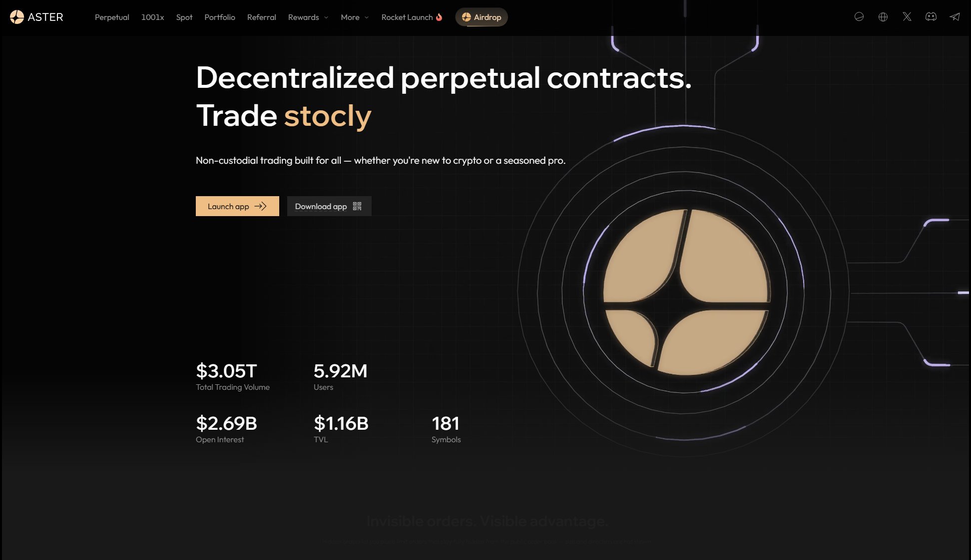The height and width of the screenshot is (560, 971).
Task: Select Spot in the navigation bar
Action: 184,17
